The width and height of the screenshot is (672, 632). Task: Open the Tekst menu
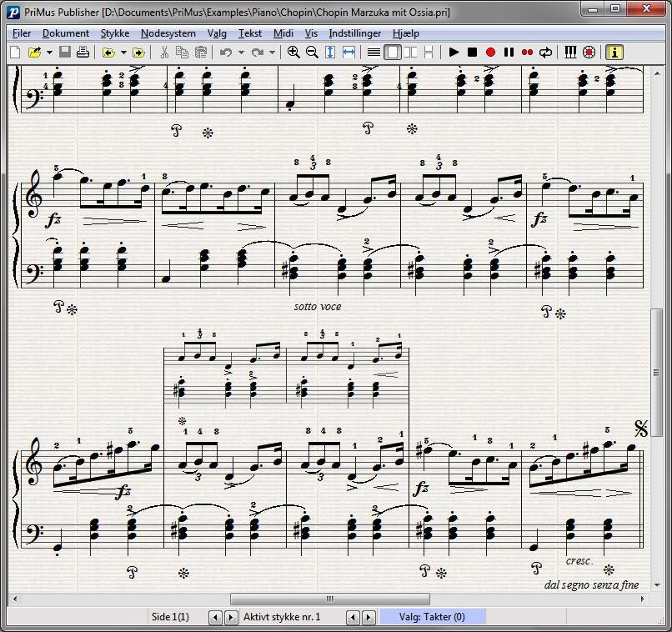click(x=250, y=33)
